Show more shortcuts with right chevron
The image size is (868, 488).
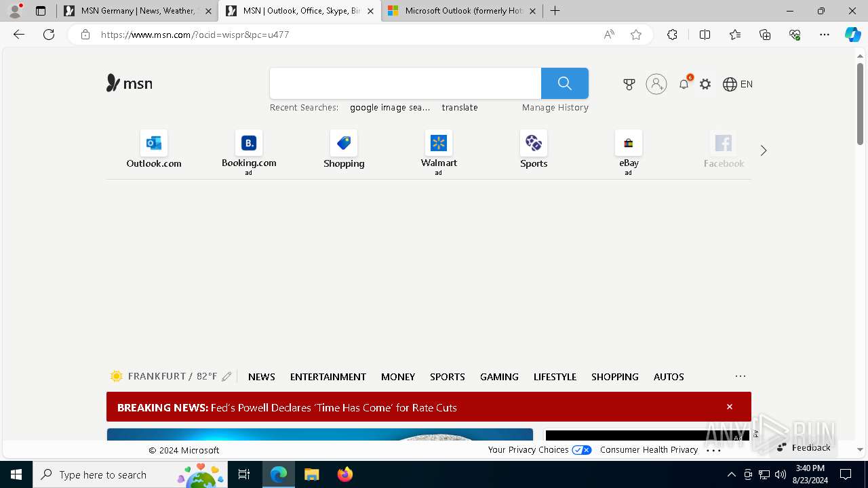click(x=764, y=150)
